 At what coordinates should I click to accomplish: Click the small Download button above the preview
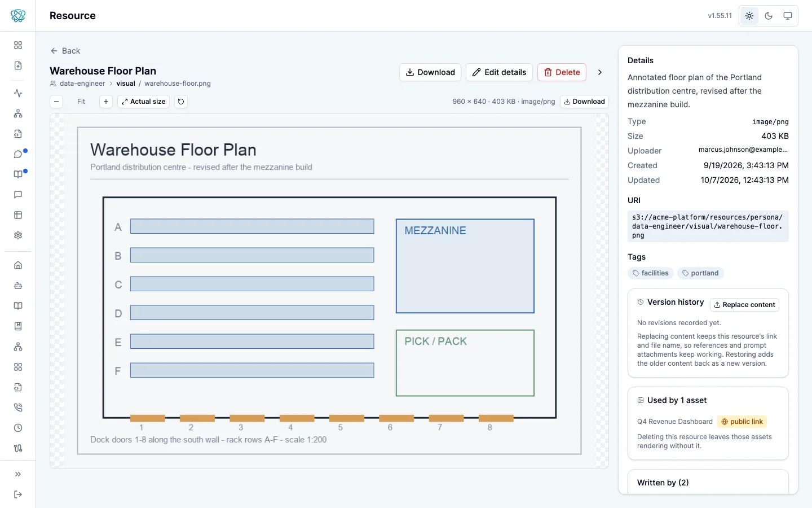584,102
